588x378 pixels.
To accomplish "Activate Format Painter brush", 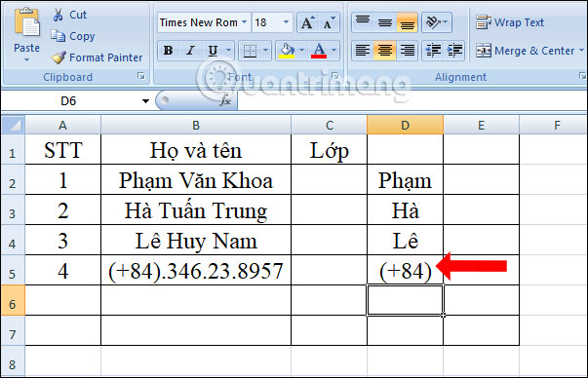I will (x=97, y=57).
